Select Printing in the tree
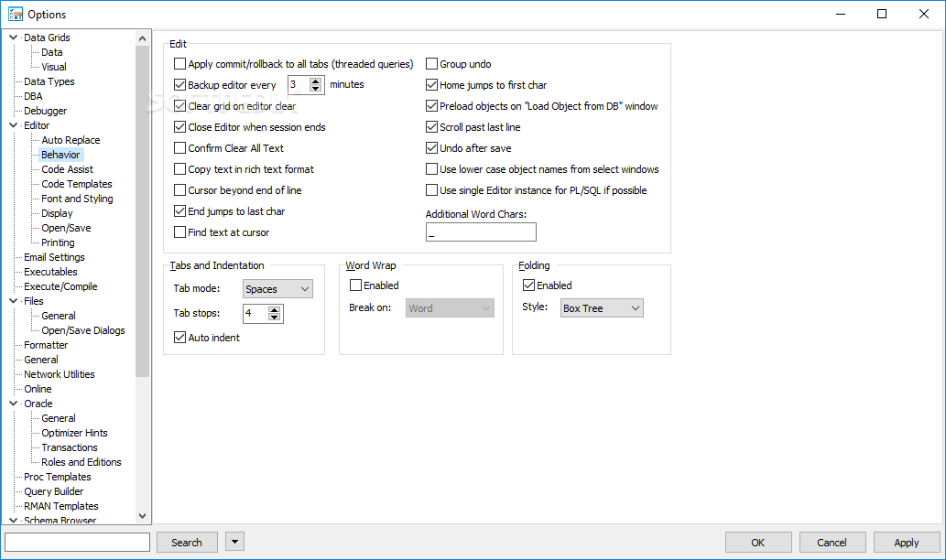The width and height of the screenshot is (946, 560). pos(58,242)
